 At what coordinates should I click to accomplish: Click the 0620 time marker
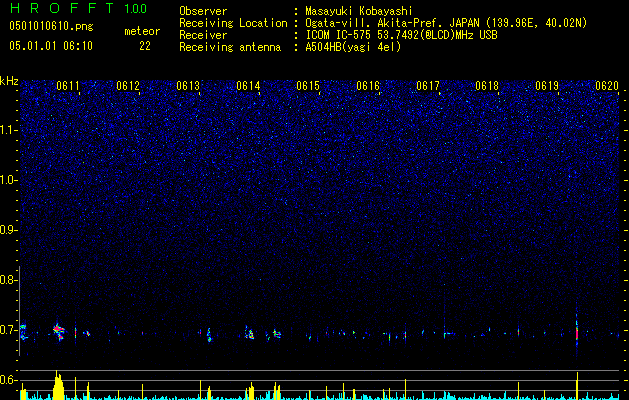[607, 86]
